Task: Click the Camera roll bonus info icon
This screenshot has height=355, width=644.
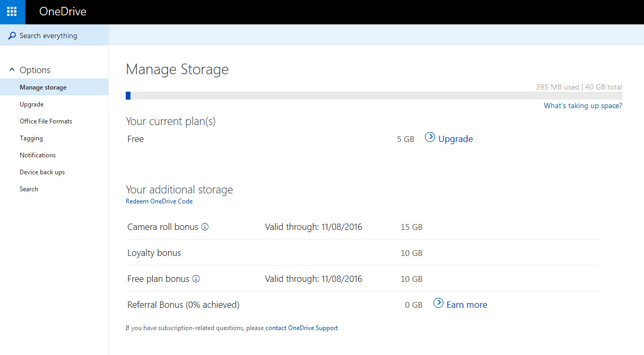Action: pyautogui.click(x=205, y=227)
